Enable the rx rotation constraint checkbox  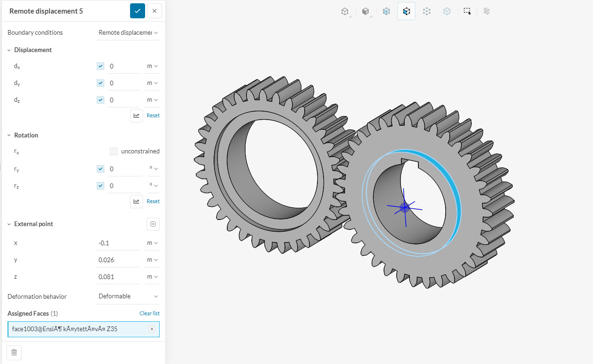pyautogui.click(x=113, y=152)
